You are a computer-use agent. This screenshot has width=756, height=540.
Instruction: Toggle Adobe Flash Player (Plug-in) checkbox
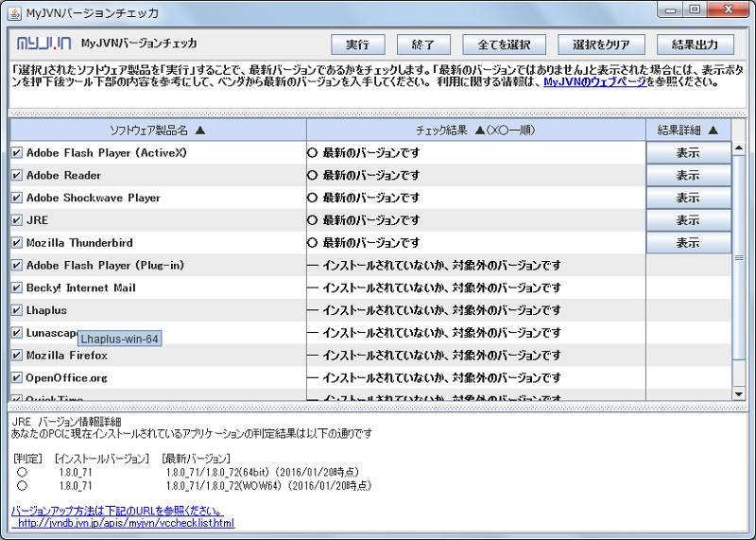tap(17, 266)
